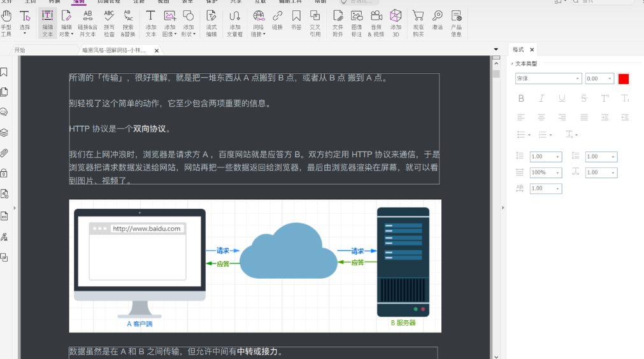This screenshot has height=359, width=644.
Task: Click the Activate (激活) button
Action: (x=437, y=23)
